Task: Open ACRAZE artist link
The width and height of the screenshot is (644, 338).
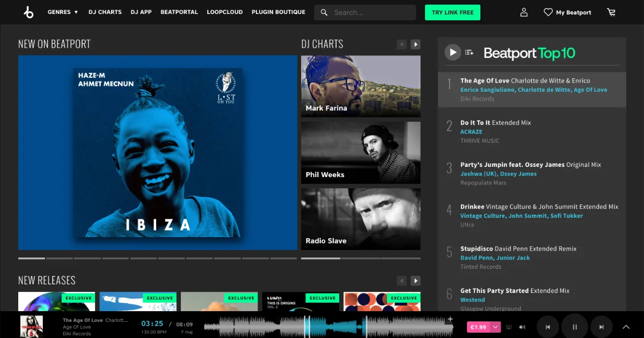Action: pos(471,131)
